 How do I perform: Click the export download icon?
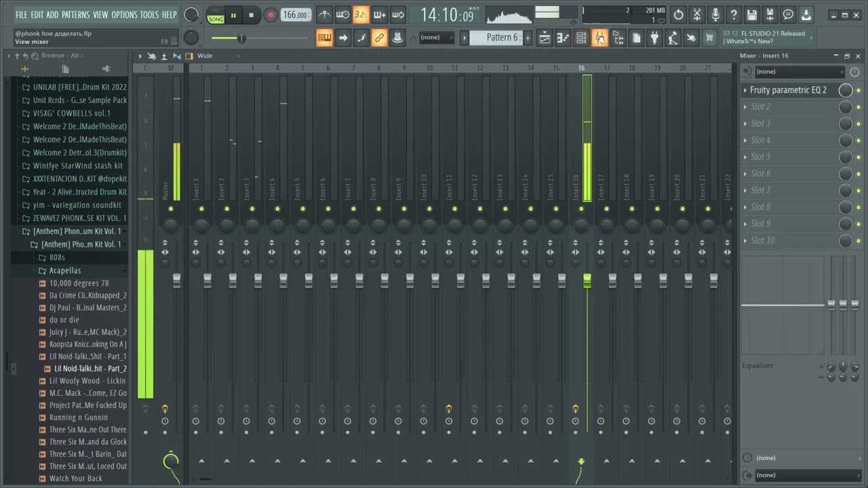(x=806, y=14)
